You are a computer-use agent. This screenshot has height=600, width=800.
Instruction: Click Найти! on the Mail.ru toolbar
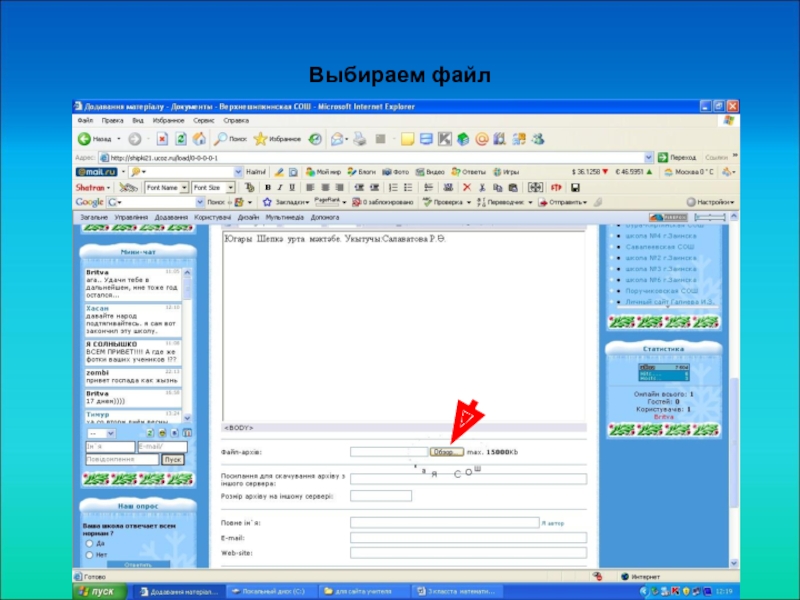(x=256, y=172)
